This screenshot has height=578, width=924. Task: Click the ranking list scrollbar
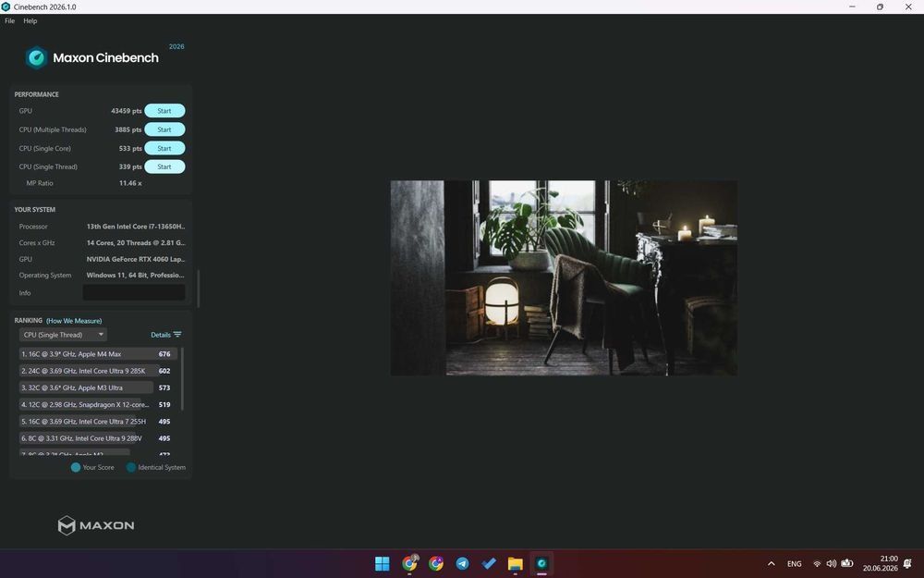tap(182, 378)
